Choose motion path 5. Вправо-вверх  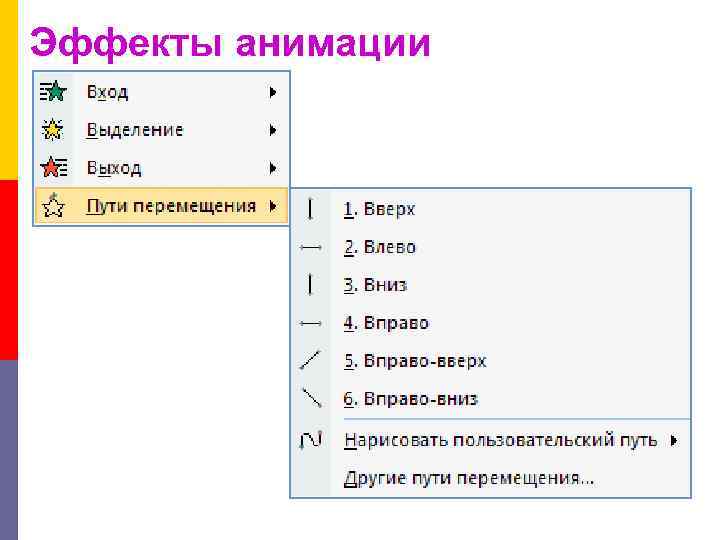point(491,361)
